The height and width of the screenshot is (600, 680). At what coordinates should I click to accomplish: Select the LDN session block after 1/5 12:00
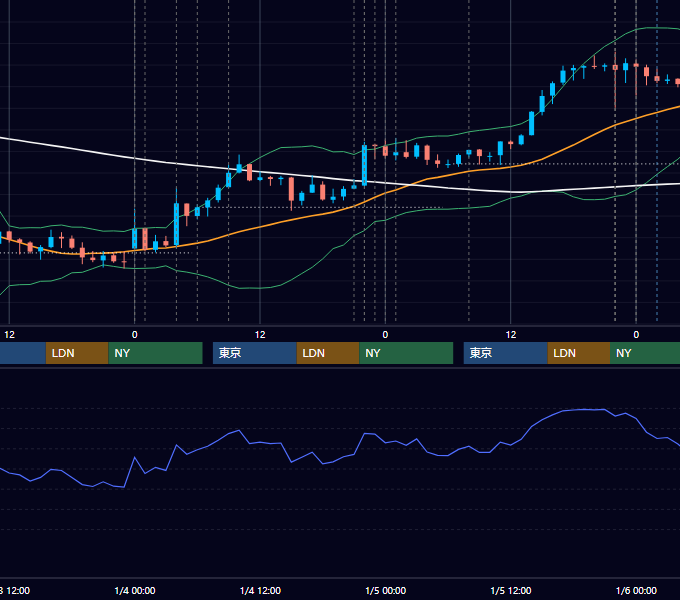579,353
